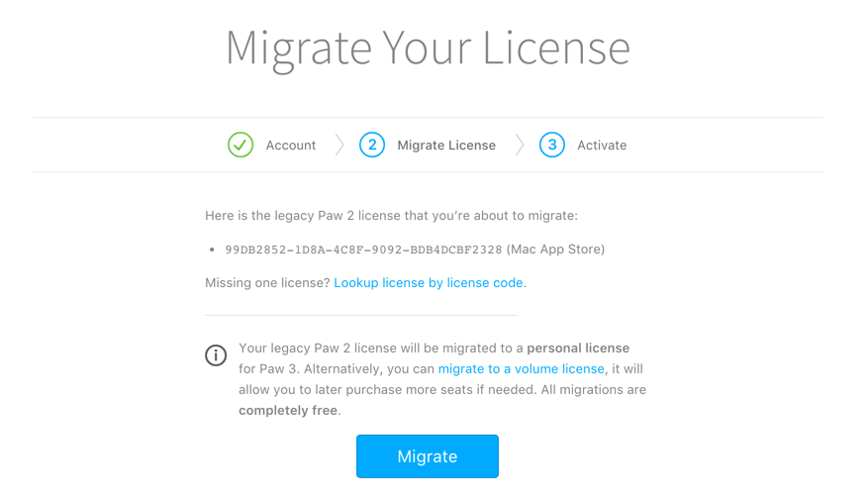
Task: Click the bullet point before the license code
Action: tap(212, 250)
